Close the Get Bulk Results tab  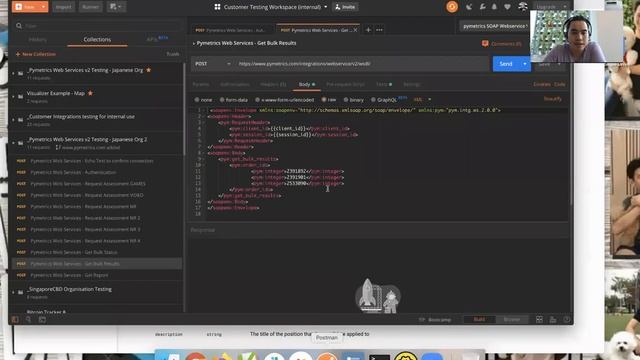356,30
